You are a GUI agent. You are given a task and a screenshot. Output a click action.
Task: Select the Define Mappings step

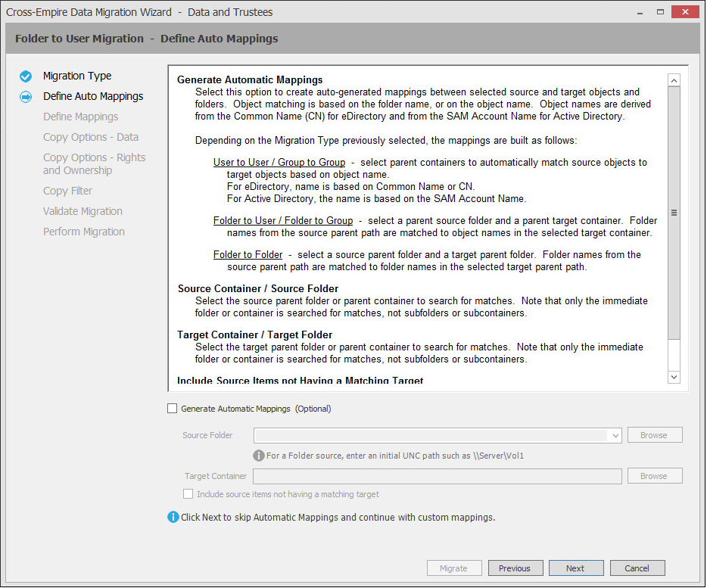tap(81, 117)
